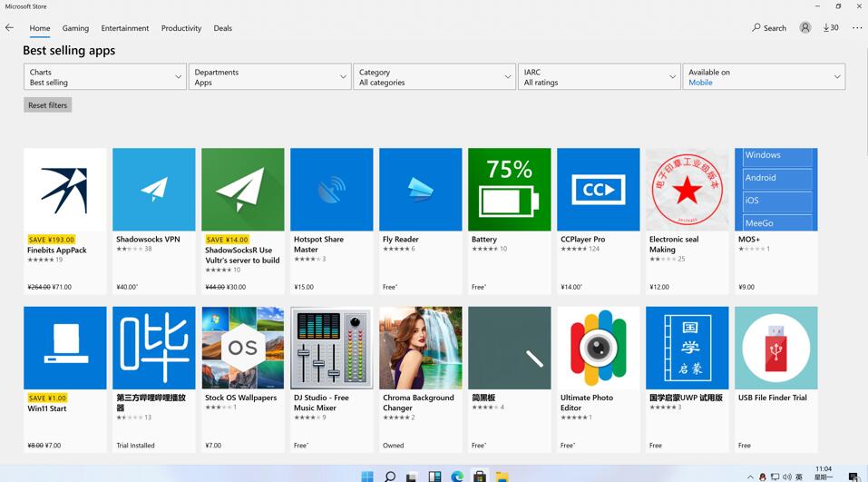Show hidden system tray icons chevron

tap(750, 477)
